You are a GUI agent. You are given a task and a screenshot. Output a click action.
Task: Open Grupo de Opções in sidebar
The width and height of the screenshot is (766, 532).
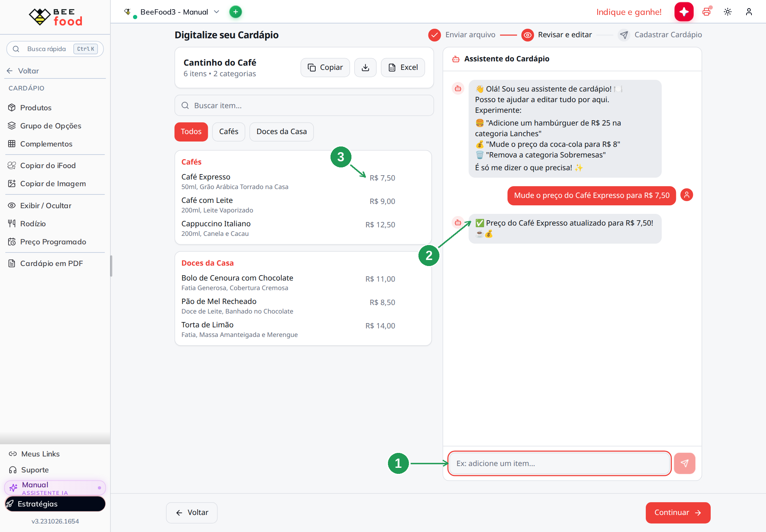point(55,126)
